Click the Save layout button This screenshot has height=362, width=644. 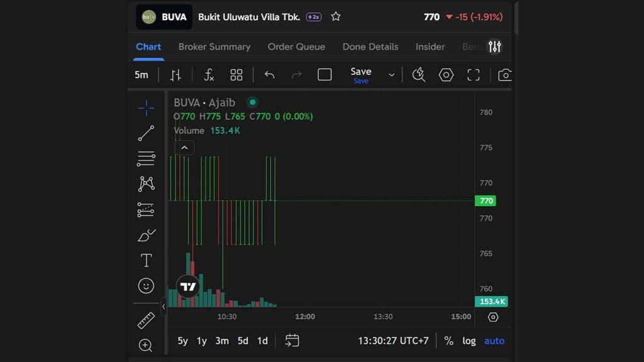(360, 75)
